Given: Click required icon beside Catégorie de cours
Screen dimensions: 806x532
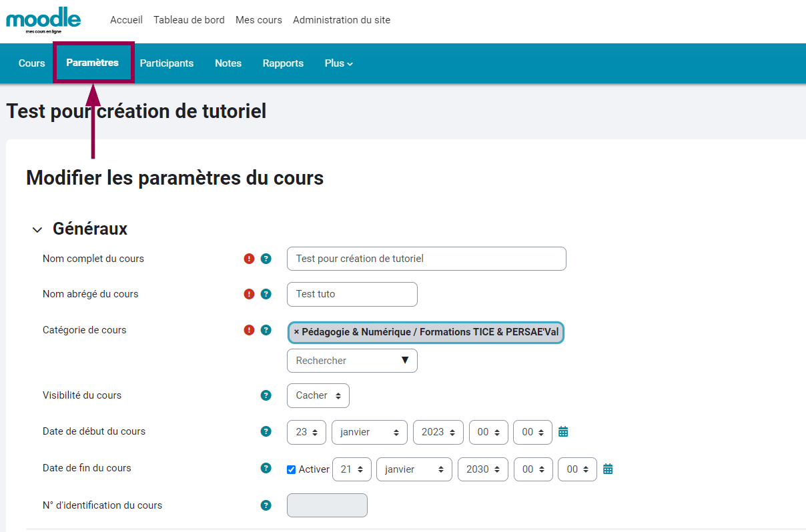Looking at the screenshot, I should pos(250,330).
